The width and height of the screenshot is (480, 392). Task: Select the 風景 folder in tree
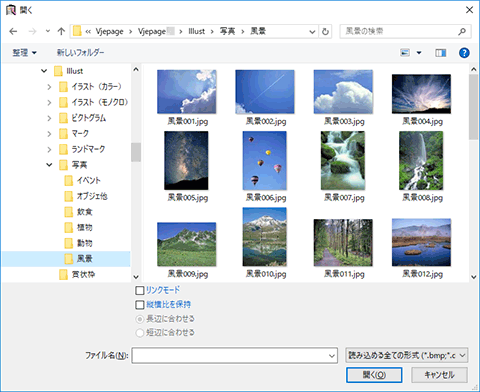pos(66,259)
